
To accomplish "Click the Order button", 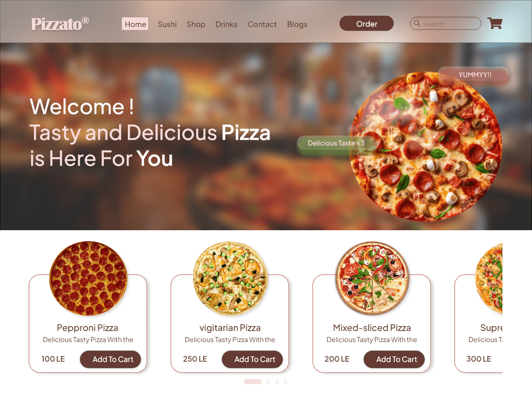I will [x=366, y=23].
